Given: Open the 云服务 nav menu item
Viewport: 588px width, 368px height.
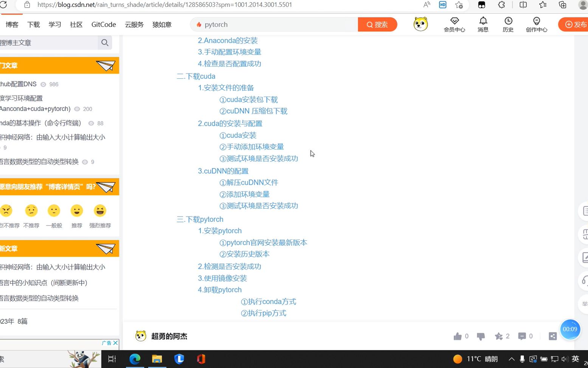Looking at the screenshot, I should point(134,25).
